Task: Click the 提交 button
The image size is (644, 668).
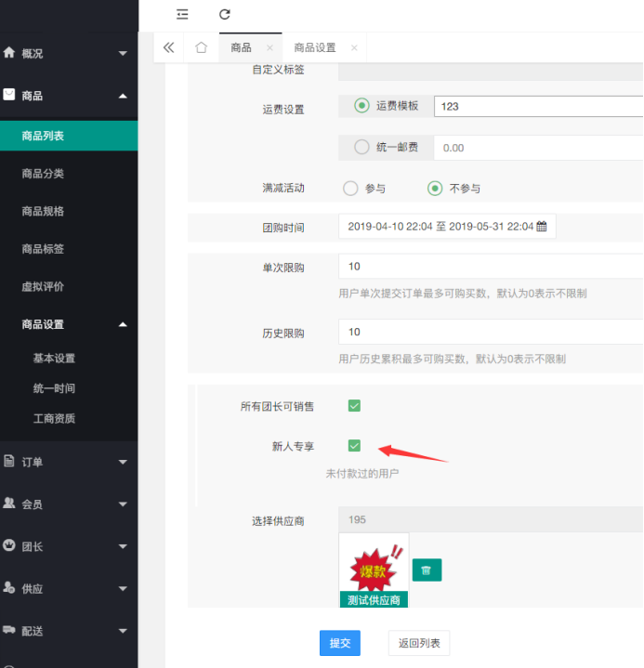Action: [339, 643]
